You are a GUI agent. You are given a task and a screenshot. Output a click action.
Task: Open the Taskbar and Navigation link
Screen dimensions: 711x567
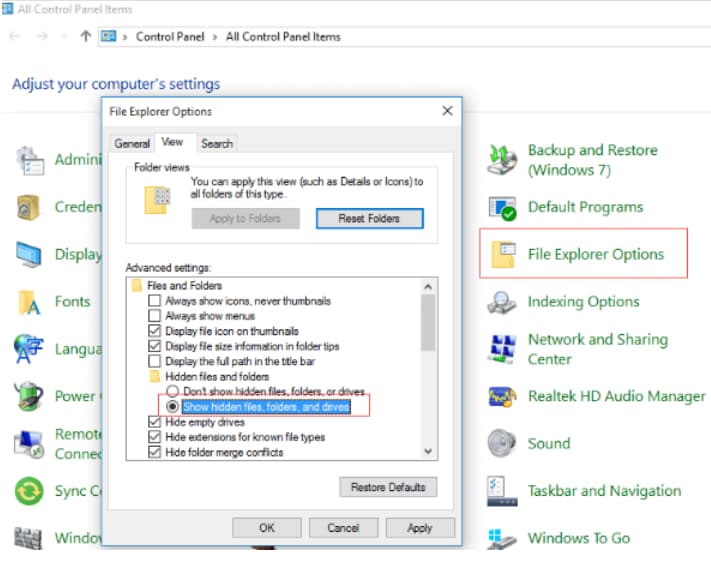coord(604,491)
